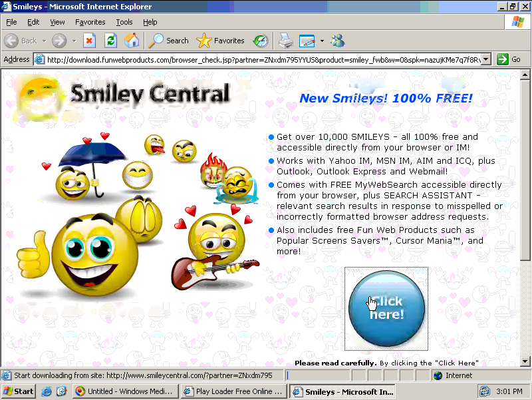Click the page icon in address bar
532x400 pixels.
tap(39, 59)
